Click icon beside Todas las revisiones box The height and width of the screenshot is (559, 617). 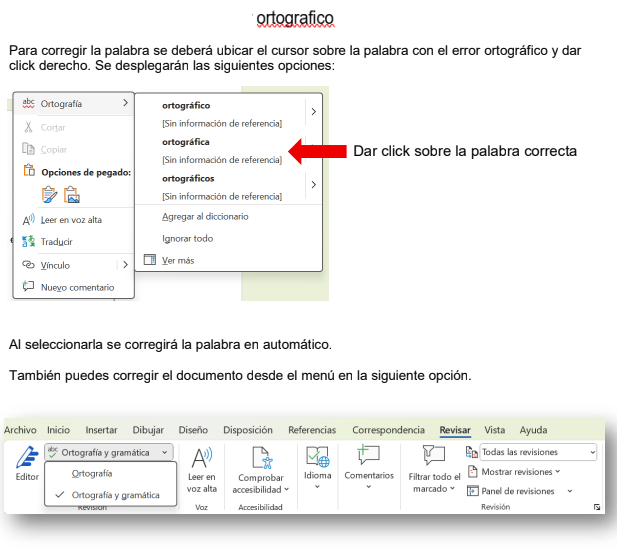[471, 452]
